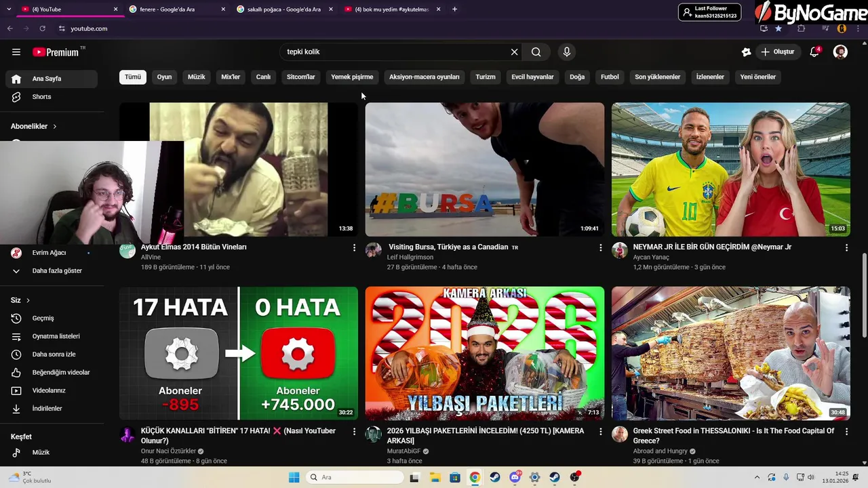868x488 pixels.
Task: Click the magnifier search button
Action: [536, 52]
